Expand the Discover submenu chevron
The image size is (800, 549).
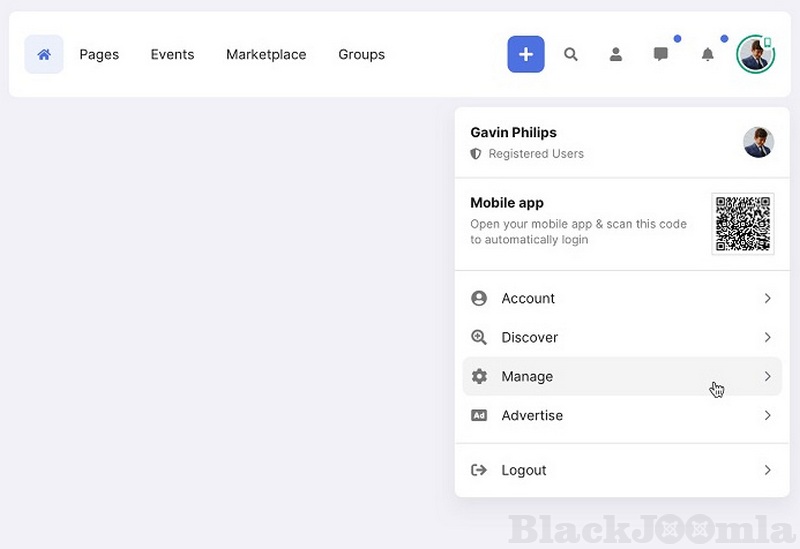[x=767, y=337]
